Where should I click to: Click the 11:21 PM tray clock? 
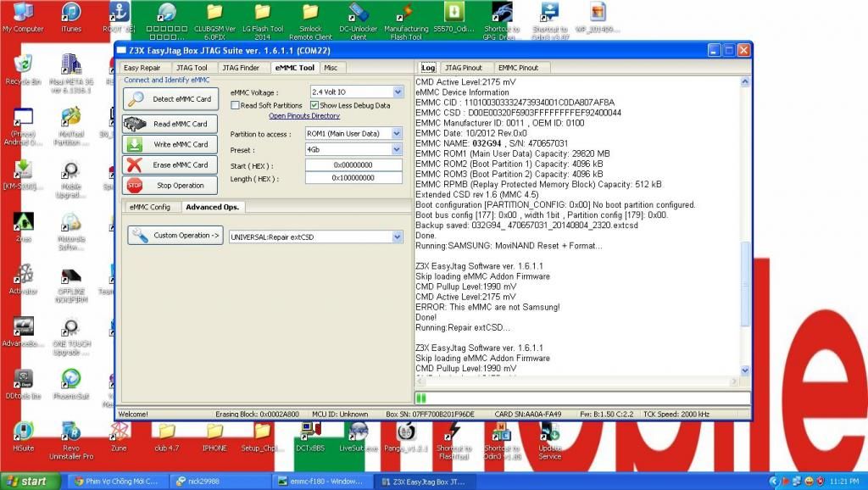pos(845,482)
